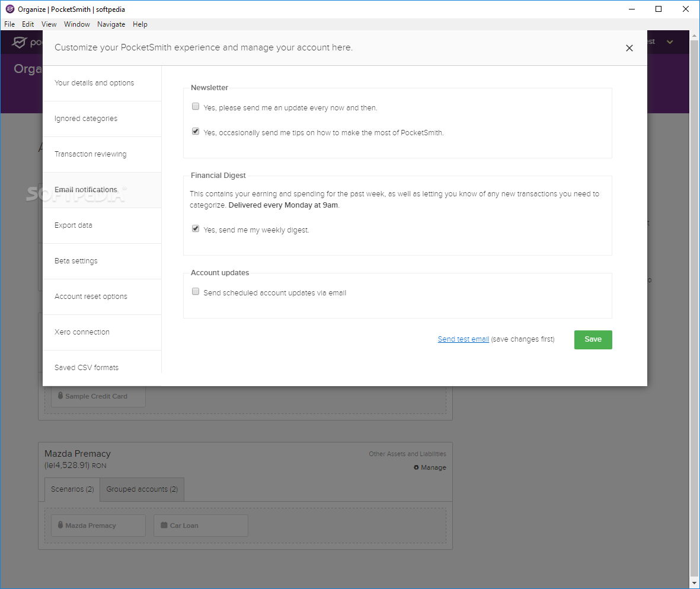Go to Export data section
Image resolution: width=700 pixels, height=589 pixels.
[102, 225]
